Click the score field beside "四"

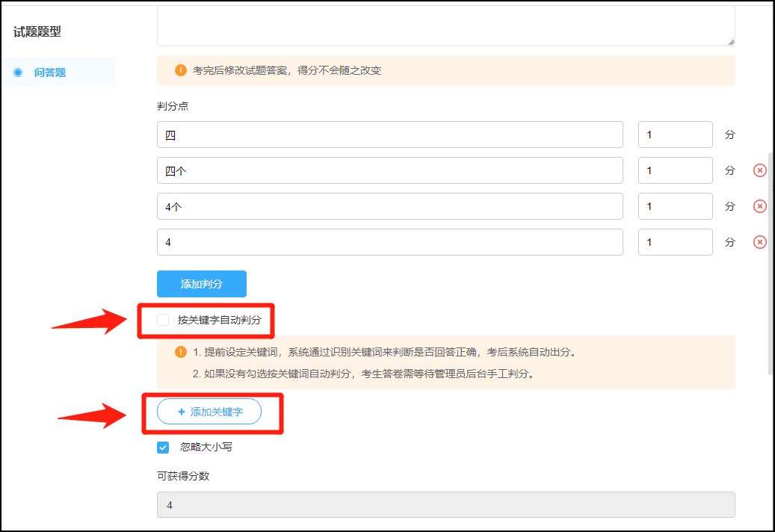675,134
